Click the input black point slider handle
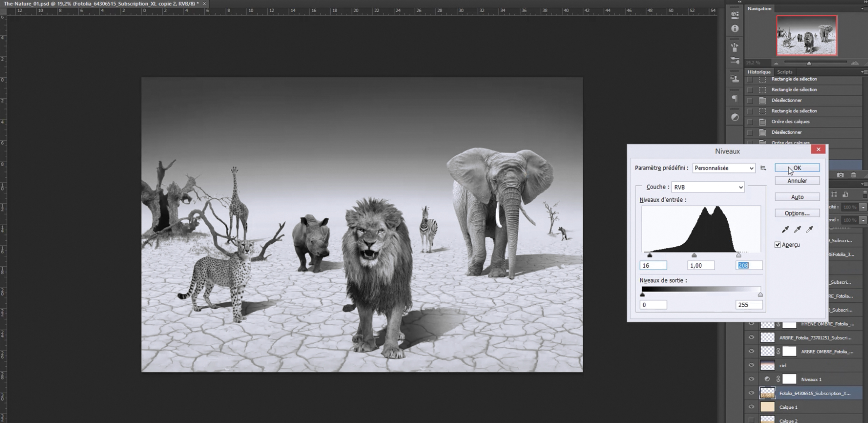Screen dimensions: 868x423 tap(650, 255)
